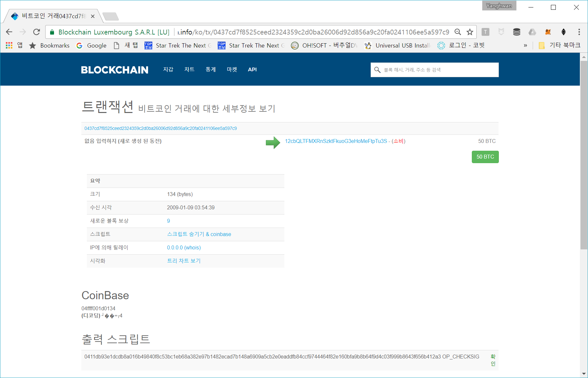Screen dimensions: 588x378
Task: Click the 확인 link beside output script
Action: (x=493, y=360)
